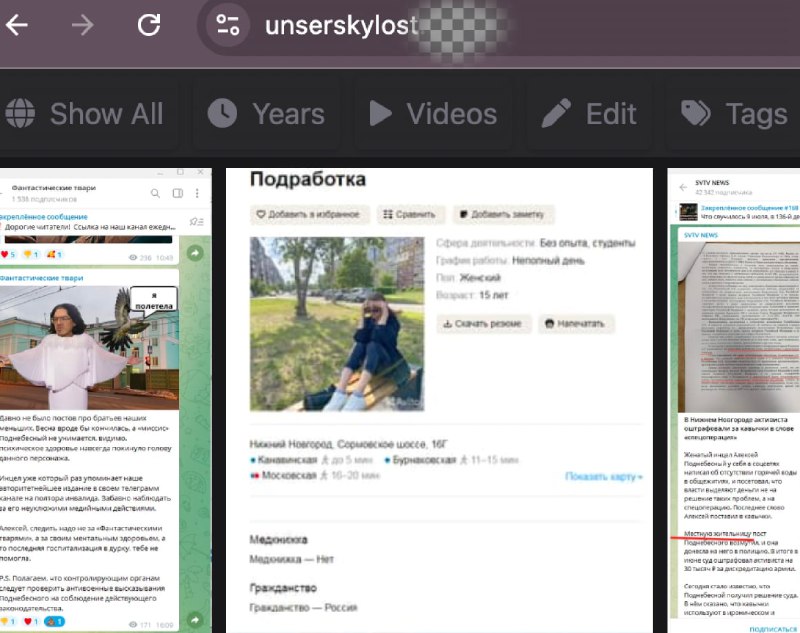The height and width of the screenshot is (633, 800).
Task: Click the tag icon beside Tags
Action: 695,113
